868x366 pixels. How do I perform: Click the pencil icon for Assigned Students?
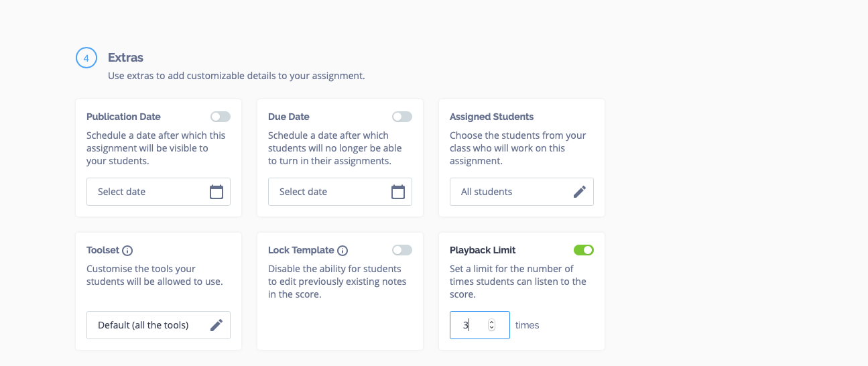[x=580, y=192]
